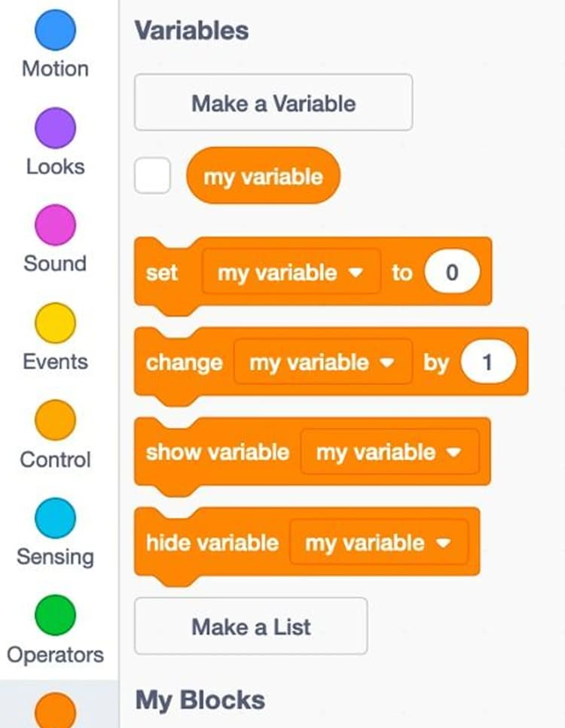This screenshot has width=565, height=728.
Task: Open variable dropdown in the set block
Action: coord(291,272)
